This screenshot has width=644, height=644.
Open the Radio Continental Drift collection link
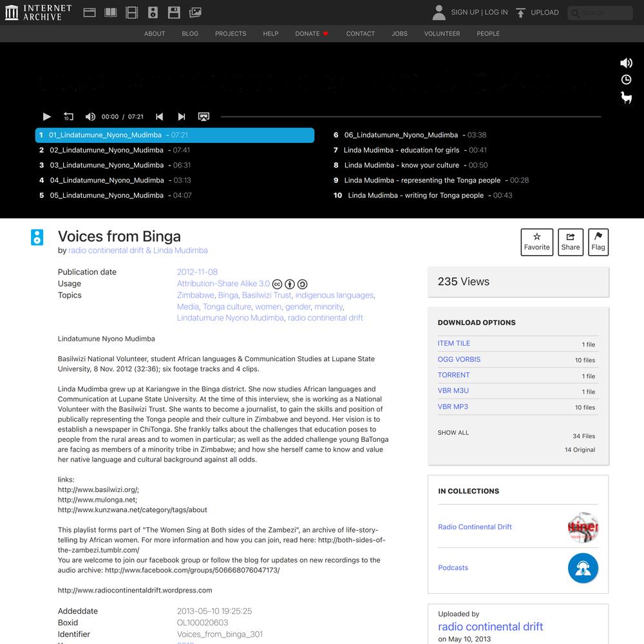click(x=475, y=527)
